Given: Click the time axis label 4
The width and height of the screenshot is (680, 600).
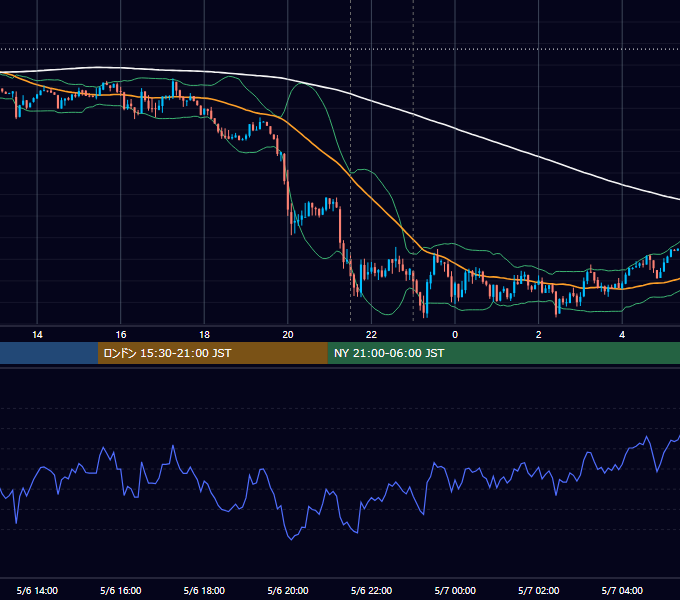Looking at the screenshot, I should 622,335.
